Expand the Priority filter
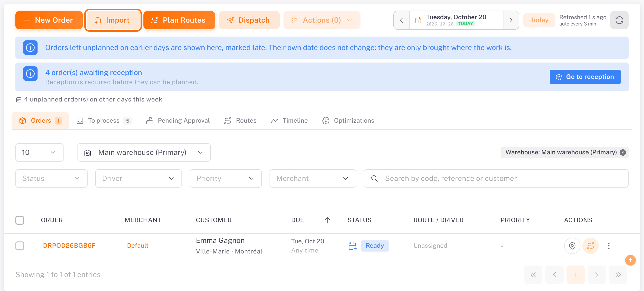The width and height of the screenshot is (644, 291). pyautogui.click(x=225, y=178)
